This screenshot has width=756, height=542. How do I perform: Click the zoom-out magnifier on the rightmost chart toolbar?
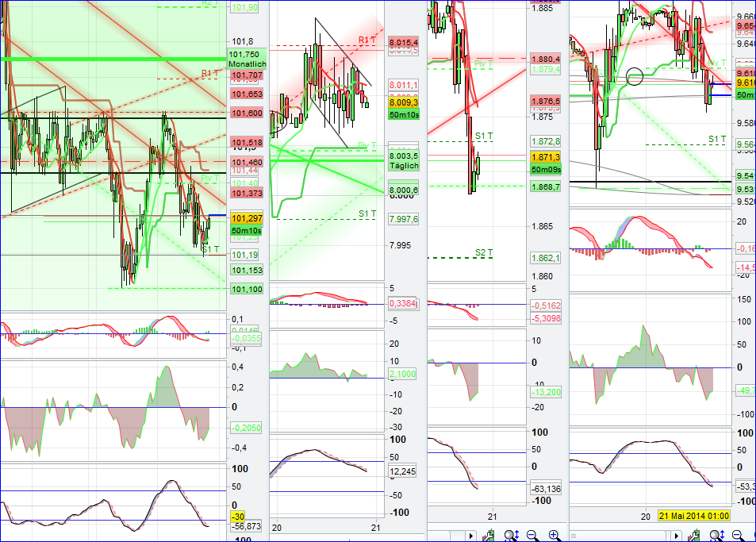click(x=738, y=535)
